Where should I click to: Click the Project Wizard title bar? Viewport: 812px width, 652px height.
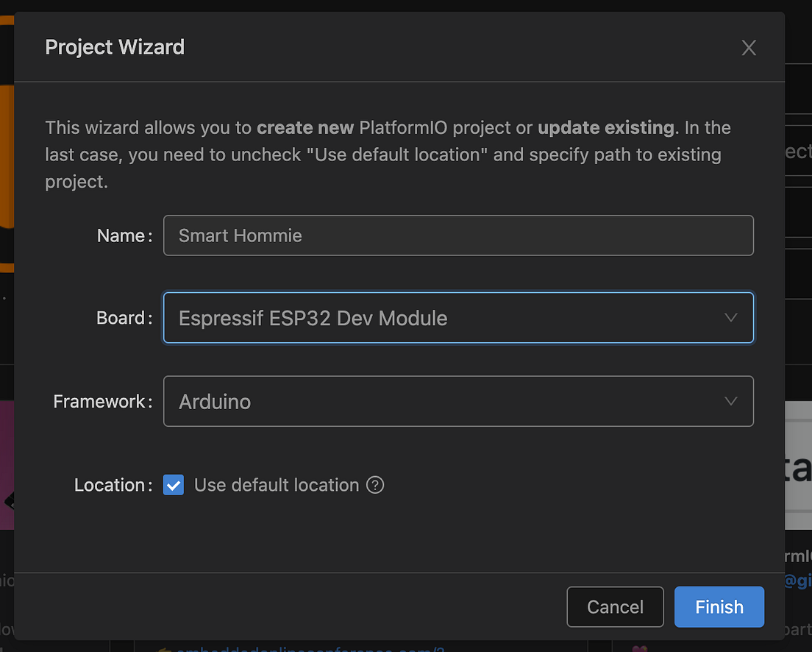115,47
